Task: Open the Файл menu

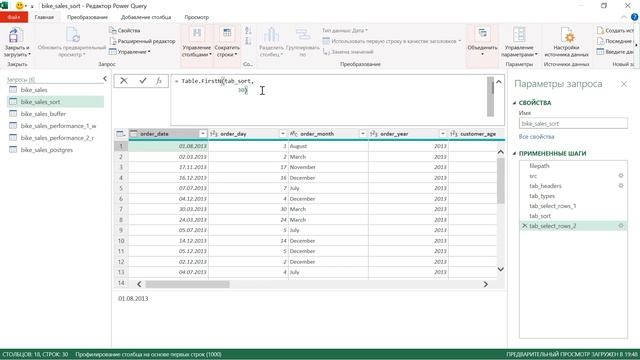Action: tap(14, 17)
